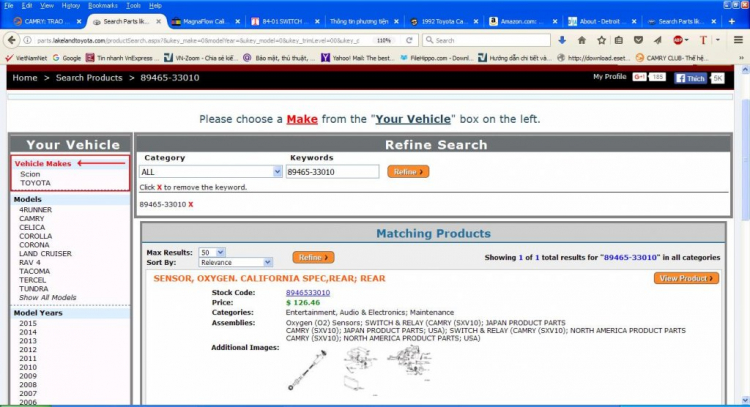
Task: Open site information icon in address bar
Action: [28, 41]
